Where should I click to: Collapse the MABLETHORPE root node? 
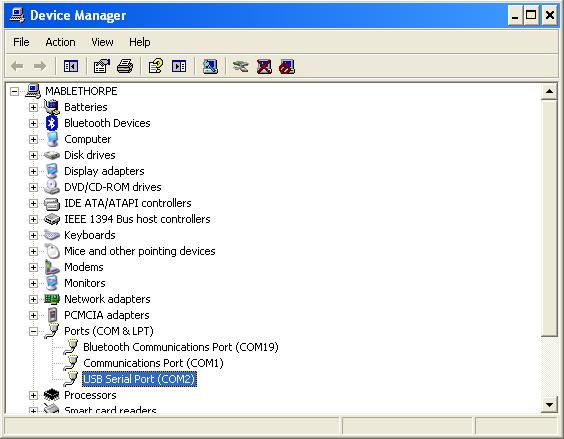click(x=14, y=91)
